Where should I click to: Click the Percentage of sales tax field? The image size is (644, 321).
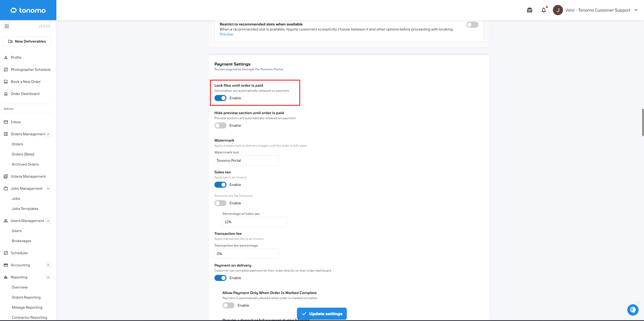coord(254,222)
